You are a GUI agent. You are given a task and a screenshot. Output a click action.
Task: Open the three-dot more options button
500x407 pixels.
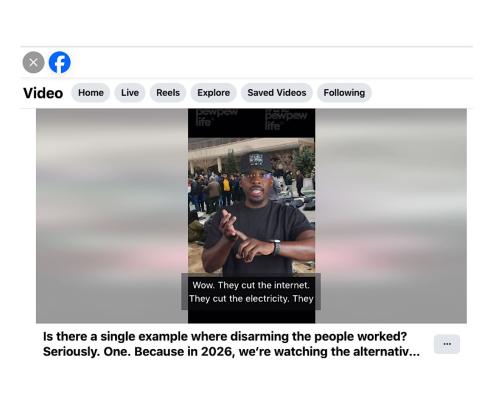coord(447,344)
